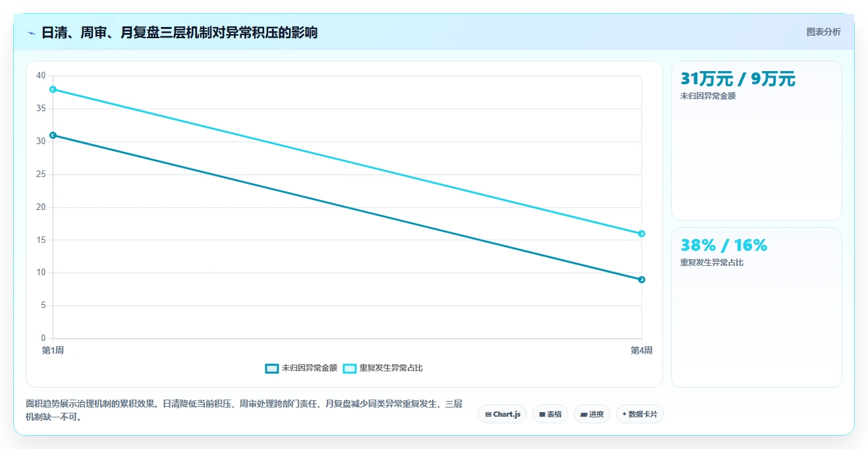Click the 图表分析 label in header

tap(823, 32)
